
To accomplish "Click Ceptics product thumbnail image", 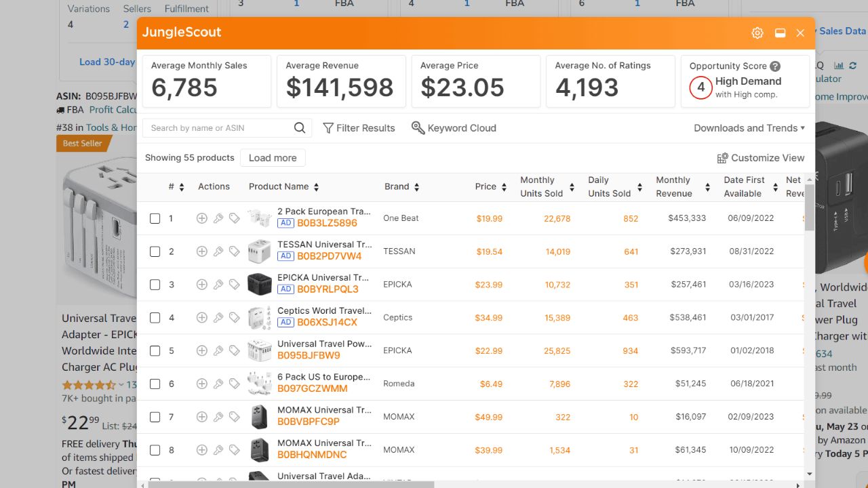I will (260, 317).
